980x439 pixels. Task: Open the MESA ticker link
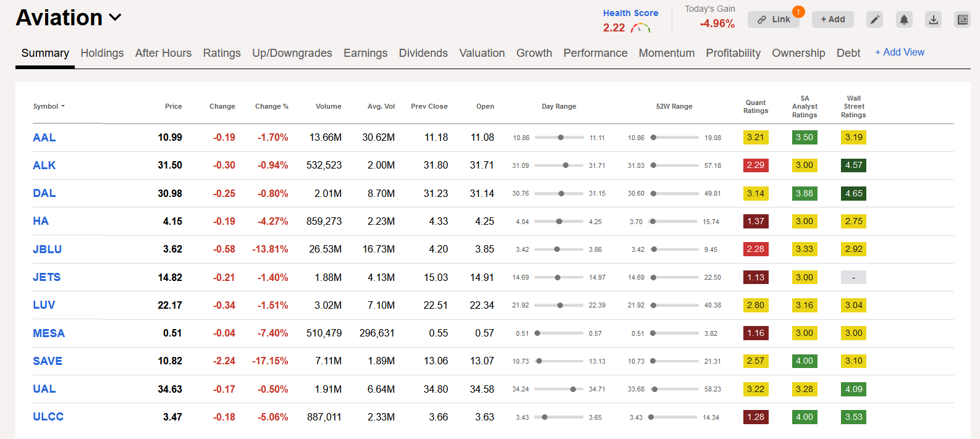(x=49, y=333)
